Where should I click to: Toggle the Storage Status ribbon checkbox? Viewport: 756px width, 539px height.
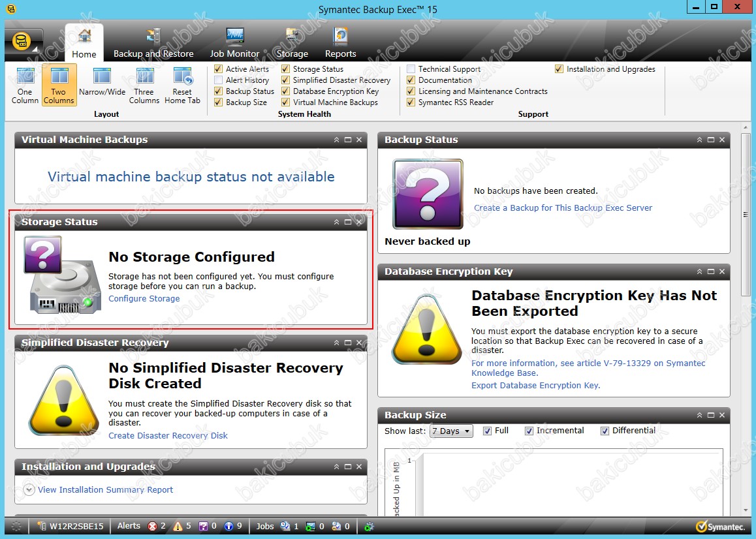tap(285, 69)
